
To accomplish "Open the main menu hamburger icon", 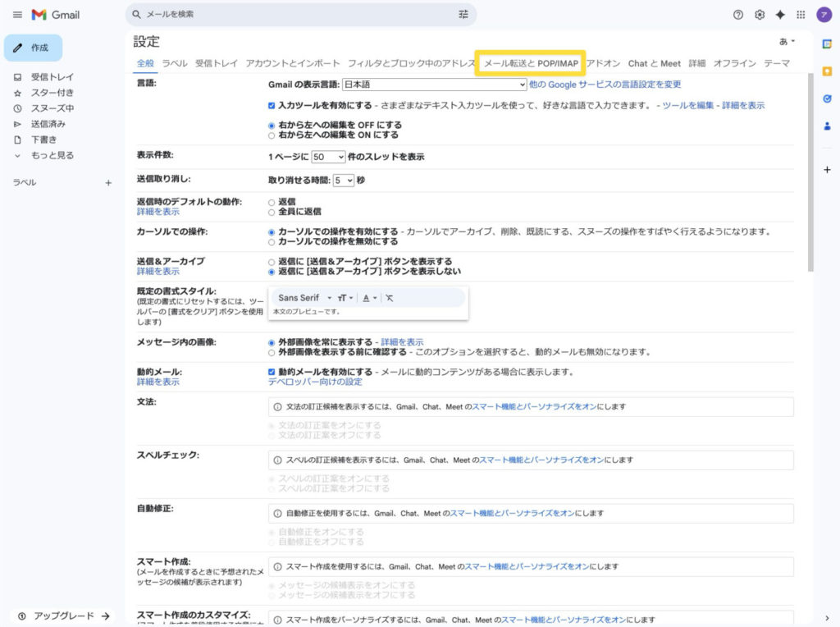I will point(17,15).
